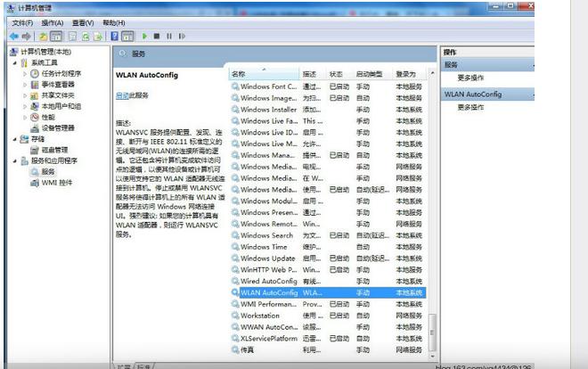The width and height of the screenshot is (588, 369).
Task: Open the 查看(V) menu
Action: (83, 23)
